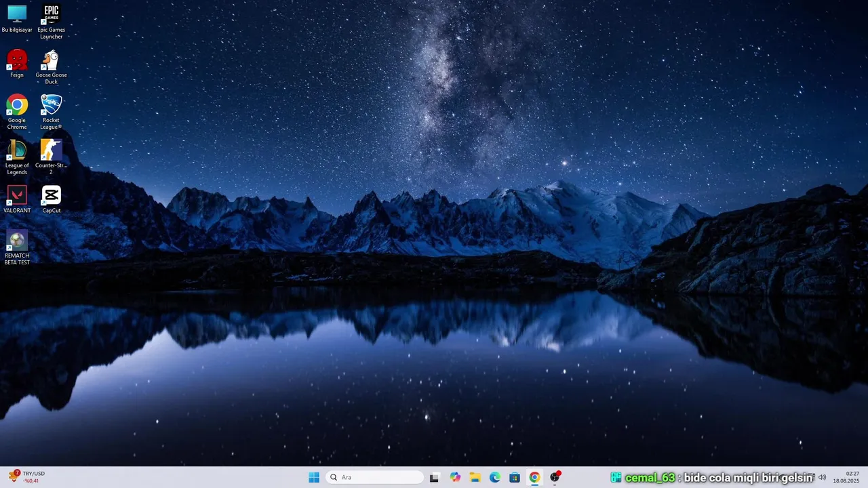The image size is (868, 488).
Task: Launch Copilot from the taskbar
Action: tap(455, 477)
